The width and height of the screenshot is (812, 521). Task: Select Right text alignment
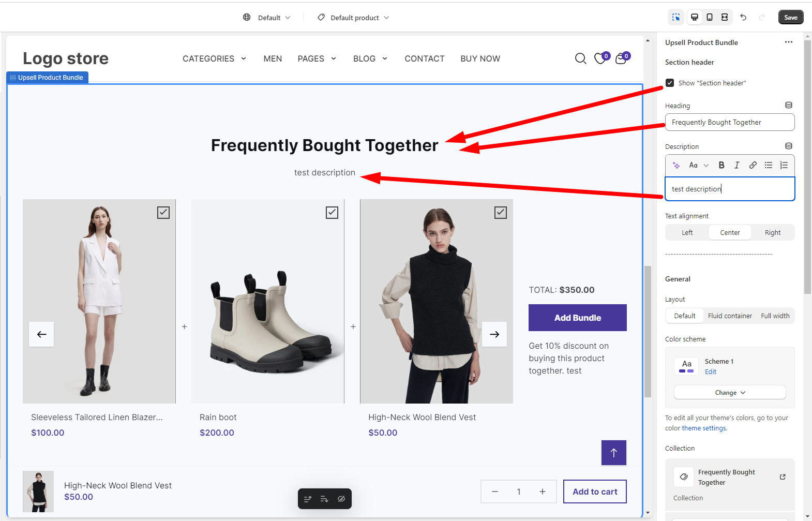tap(773, 233)
